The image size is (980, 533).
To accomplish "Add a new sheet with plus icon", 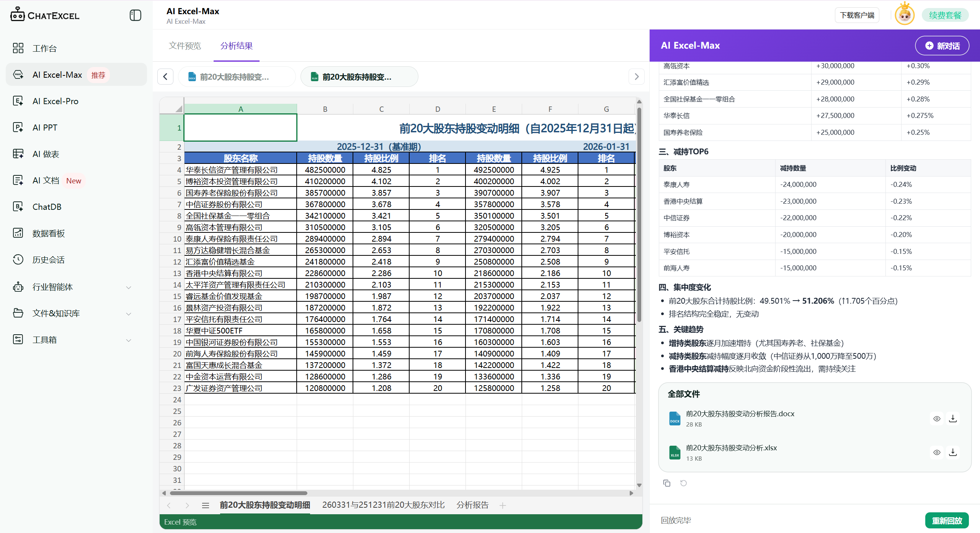I will (503, 505).
